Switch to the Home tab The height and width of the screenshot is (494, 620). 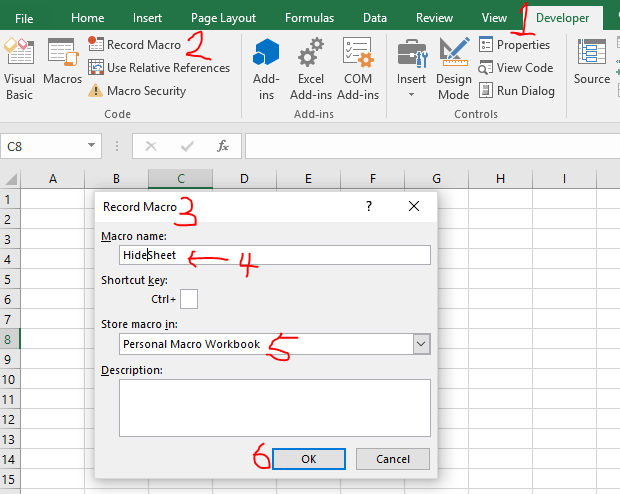(87, 18)
